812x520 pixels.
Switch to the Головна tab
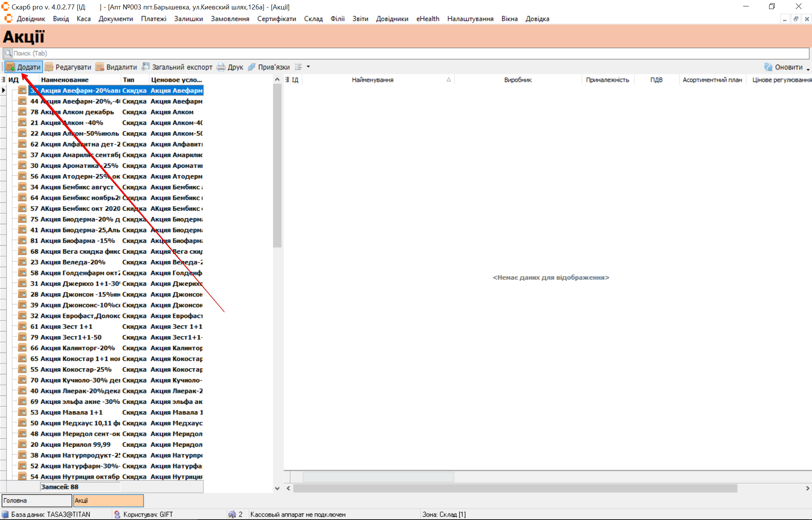pos(37,500)
